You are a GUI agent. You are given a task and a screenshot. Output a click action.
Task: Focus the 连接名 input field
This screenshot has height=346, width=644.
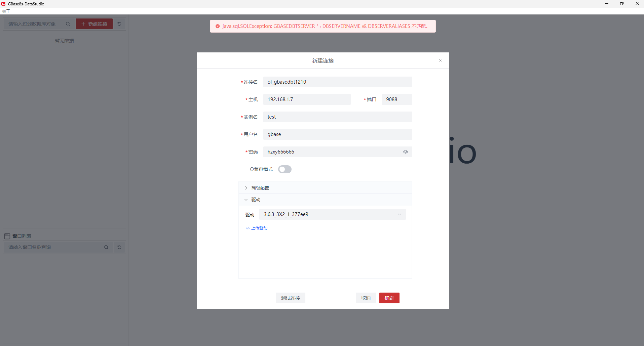[338, 82]
